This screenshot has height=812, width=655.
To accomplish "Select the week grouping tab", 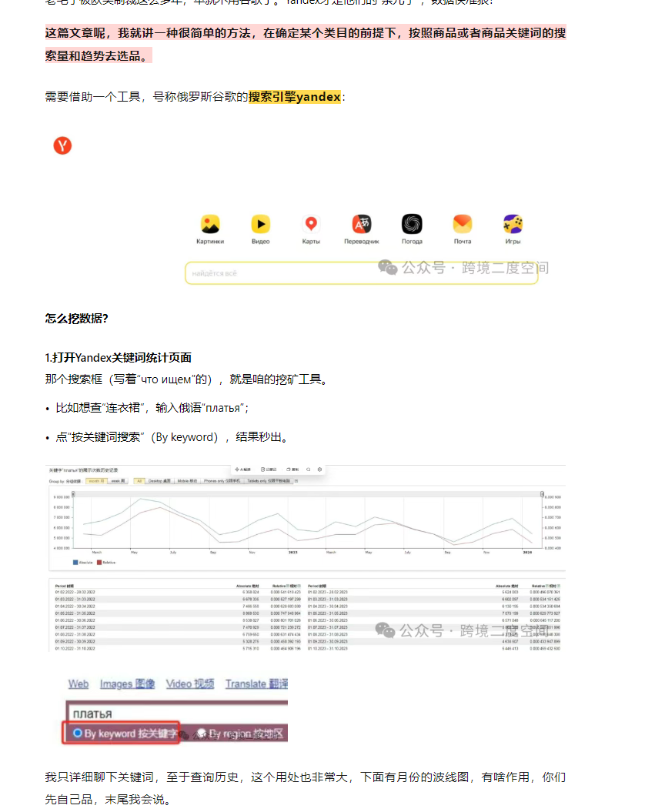I will tap(118, 480).
